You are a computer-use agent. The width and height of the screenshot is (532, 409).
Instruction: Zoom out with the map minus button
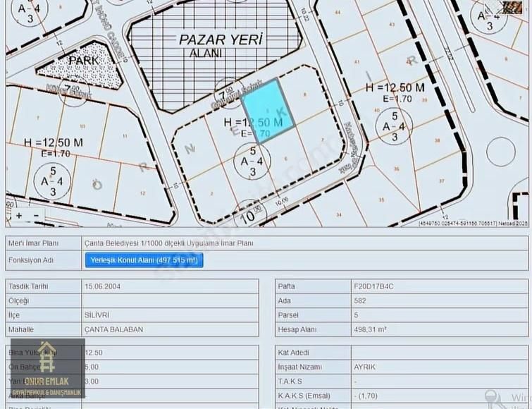click(35, 216)
